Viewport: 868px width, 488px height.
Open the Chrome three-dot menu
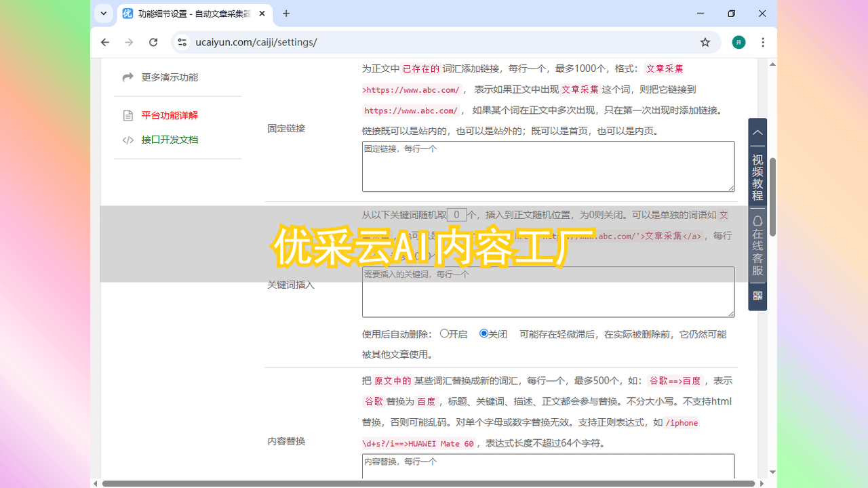pos(763,42)
